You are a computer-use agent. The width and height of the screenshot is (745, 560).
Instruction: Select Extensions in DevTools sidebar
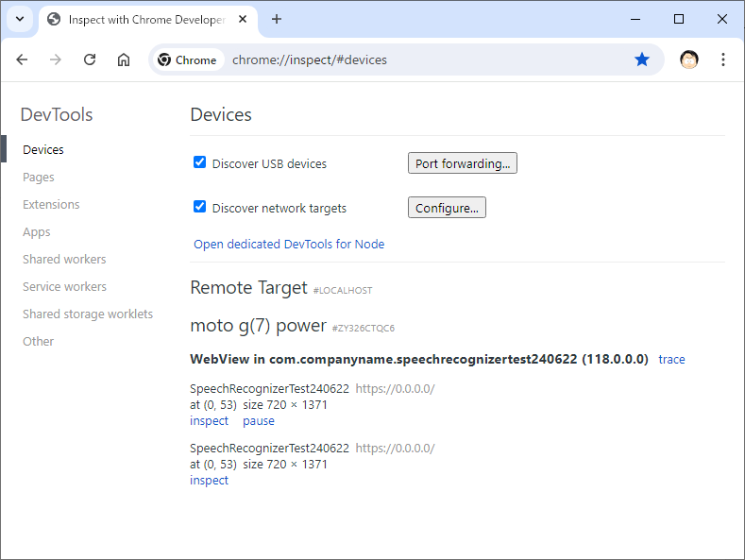coord(51,204)
